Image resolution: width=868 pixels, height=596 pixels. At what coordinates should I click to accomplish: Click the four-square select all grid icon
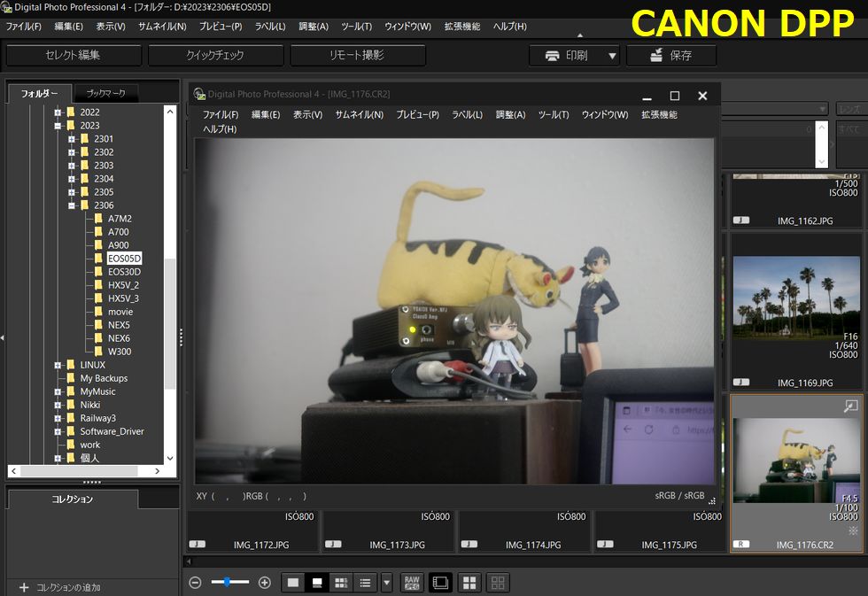[469, 583]
